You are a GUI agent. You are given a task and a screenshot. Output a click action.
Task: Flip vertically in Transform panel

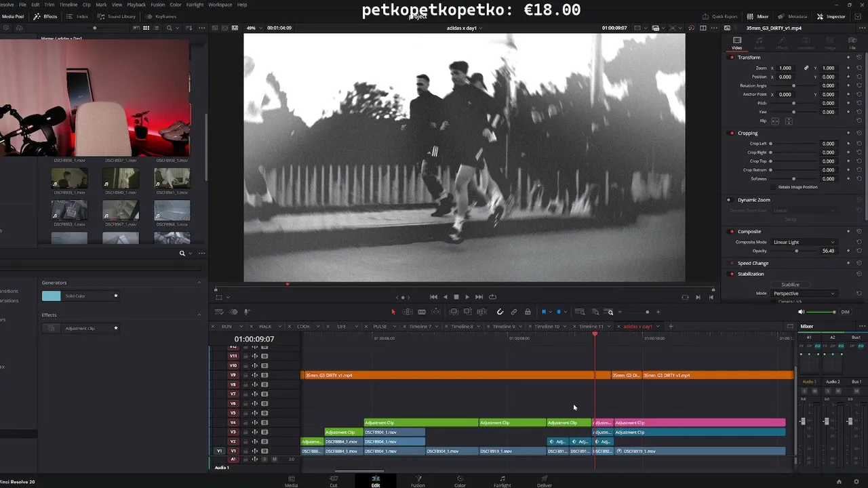point(788,121)
